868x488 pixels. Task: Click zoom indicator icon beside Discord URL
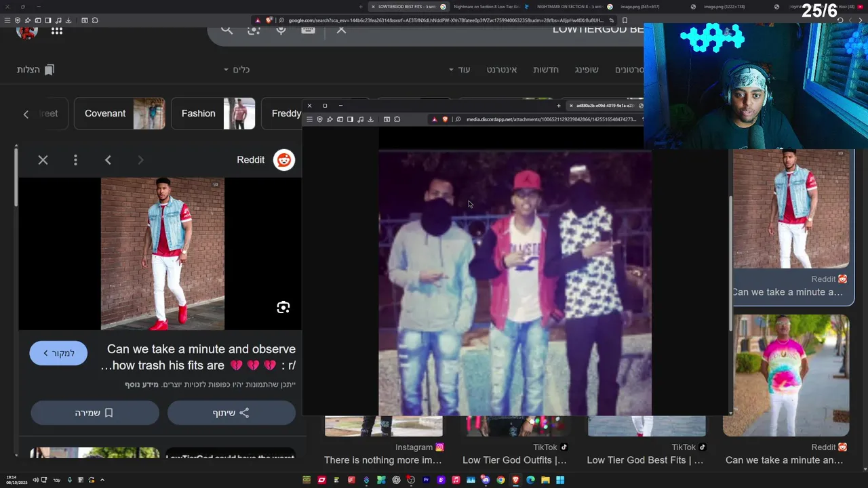[458, 119]
